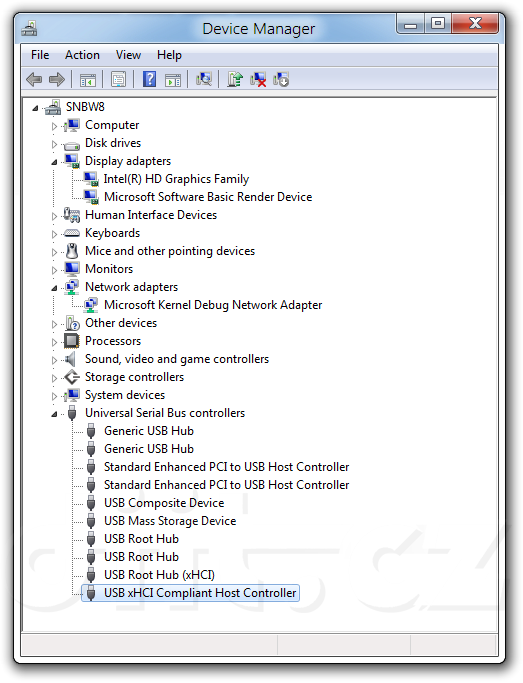Expand the Keyboards category
Image resolution: width=523 pixels, height=683 pixels.
pos(54,234)
